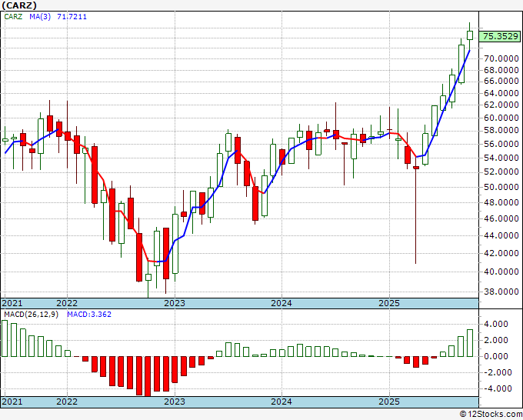Click the 50.0000 price axis label

[x=501, y=187]
